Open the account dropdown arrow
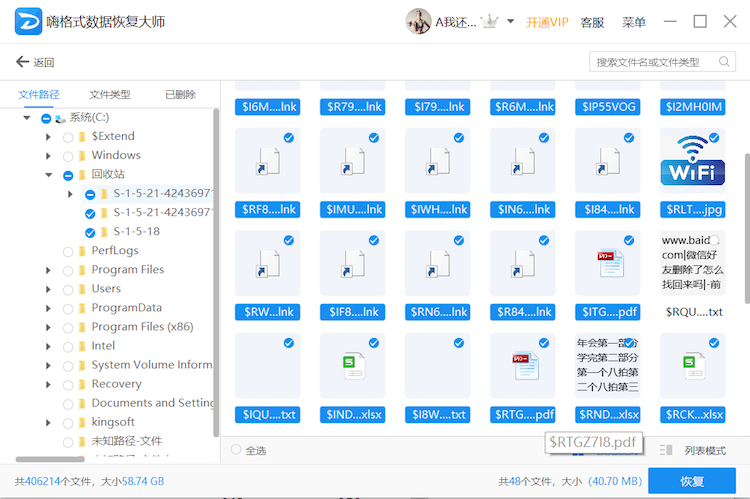The height and width of the screenshot is (499, 750). 511,21
